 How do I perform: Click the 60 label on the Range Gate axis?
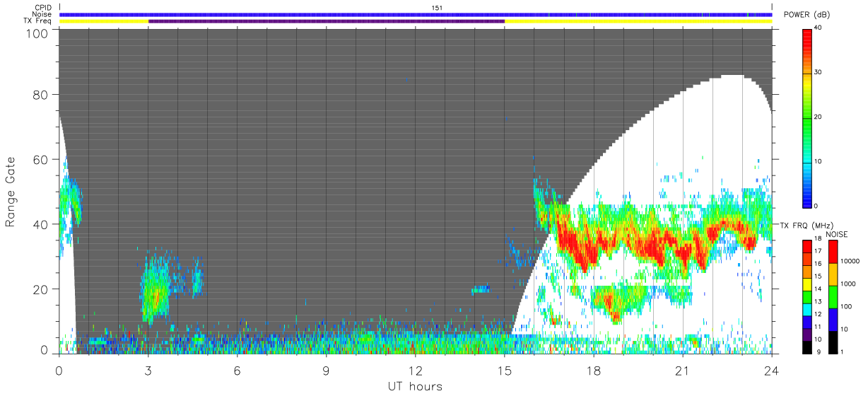41,161
